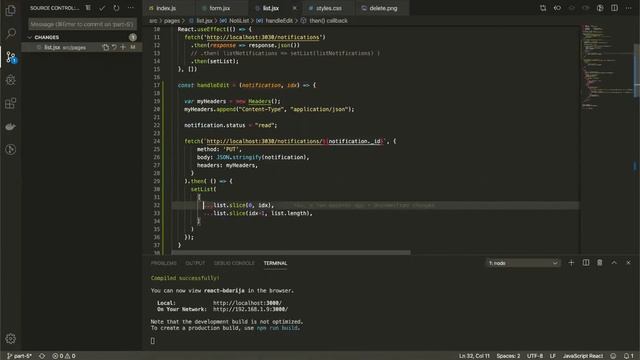Screen dimensions: 640x360
Task: Open the Search view in activity bar
Action: [x=11, y=33]
